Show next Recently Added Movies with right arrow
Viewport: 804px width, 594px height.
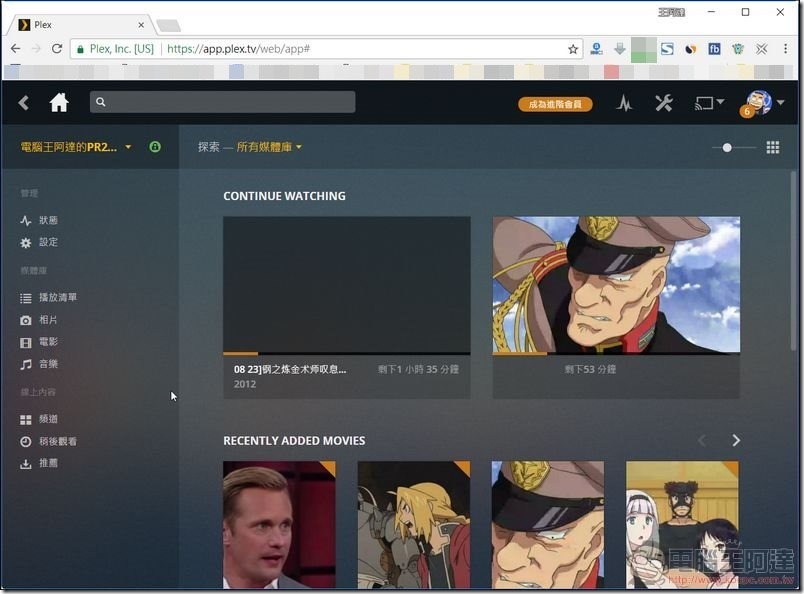coord(736,440)
